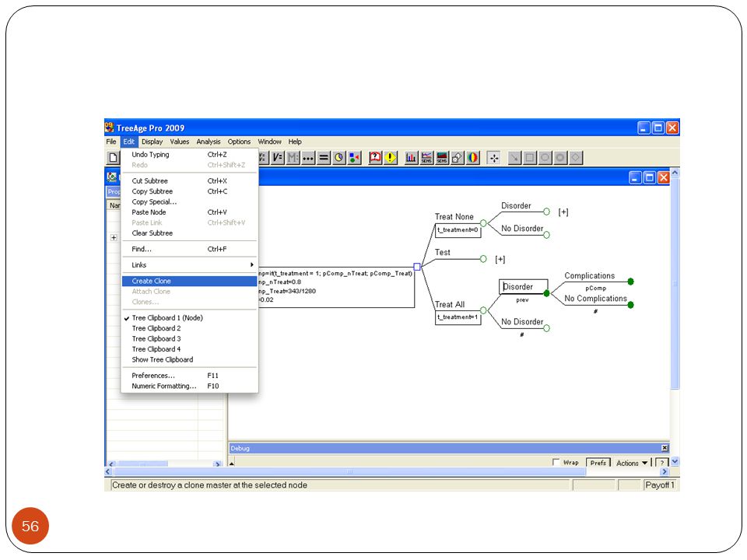Click the multicolor circle toolbar icon
This screenshot has width=747, height=560.
[x=472, y=158]
